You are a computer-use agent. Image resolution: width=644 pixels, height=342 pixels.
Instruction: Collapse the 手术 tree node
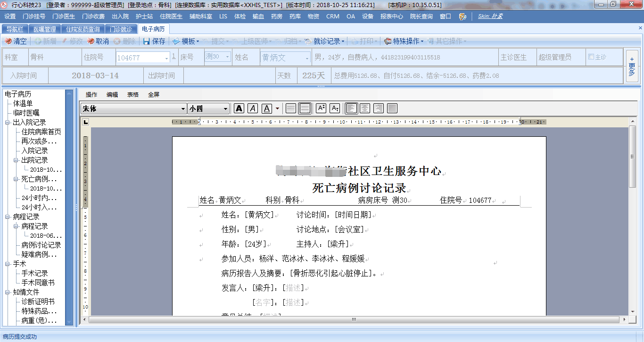(8, 264)
